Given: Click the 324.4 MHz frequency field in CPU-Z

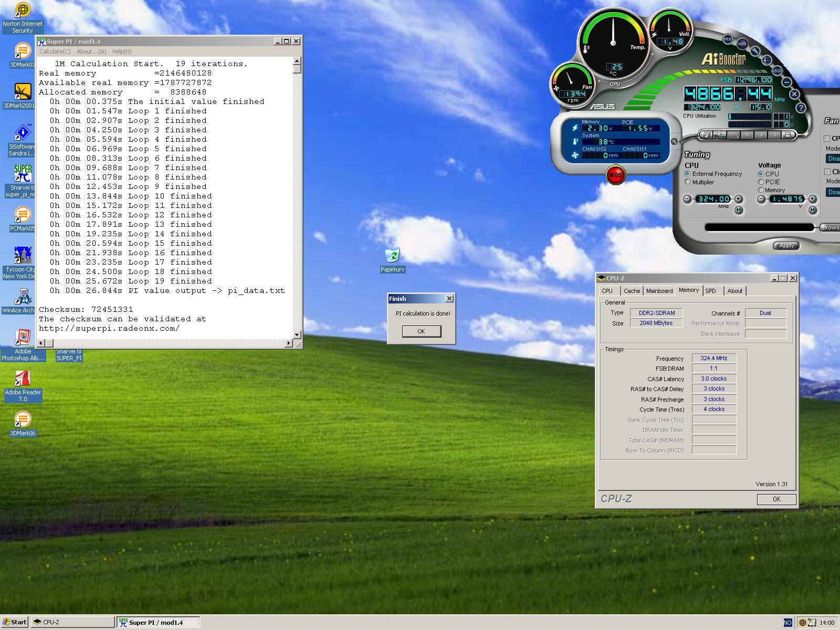Looking at the screenshot, I should (714, 358).
